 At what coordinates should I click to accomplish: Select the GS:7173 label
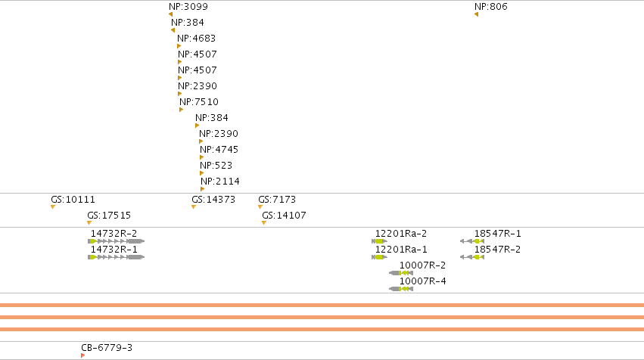click(x=277, y=200)
